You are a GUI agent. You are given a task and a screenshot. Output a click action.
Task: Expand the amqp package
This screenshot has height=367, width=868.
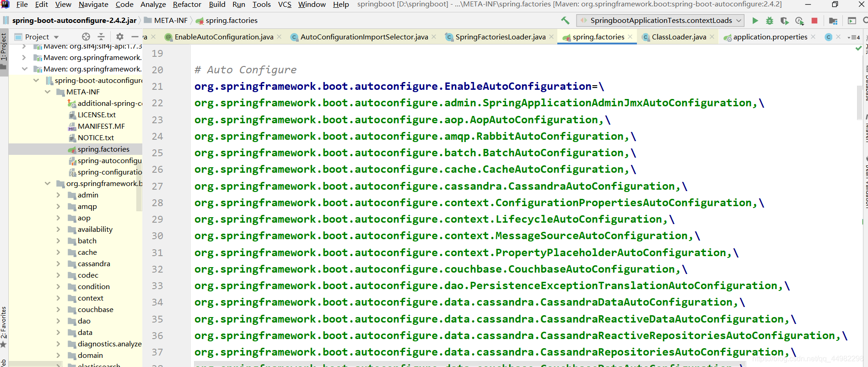tap(58, 206)
